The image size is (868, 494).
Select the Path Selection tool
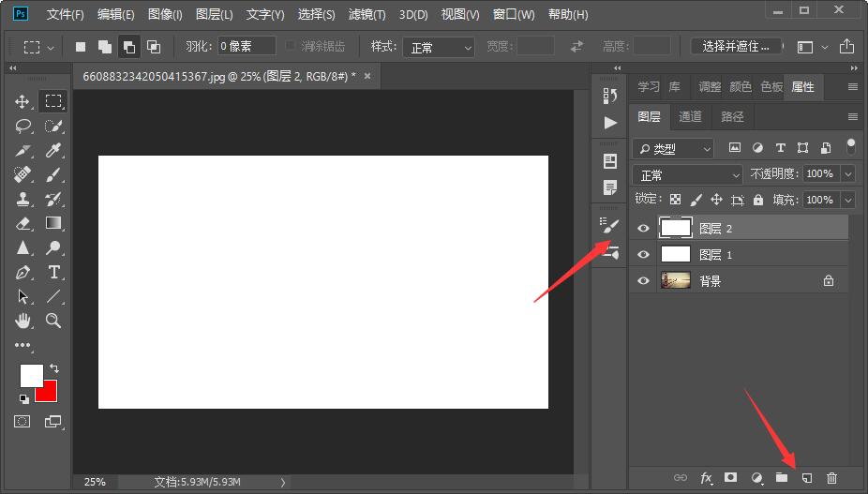tap(22, 296)
